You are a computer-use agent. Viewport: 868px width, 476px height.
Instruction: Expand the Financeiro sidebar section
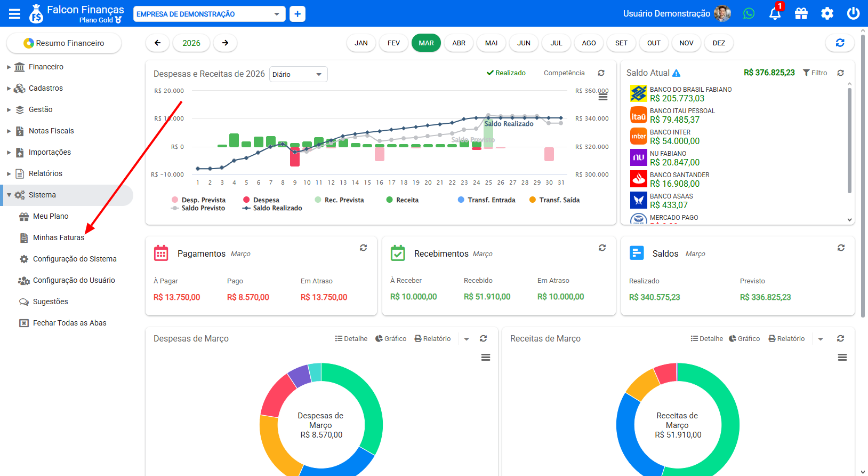(x=67, y=67)
